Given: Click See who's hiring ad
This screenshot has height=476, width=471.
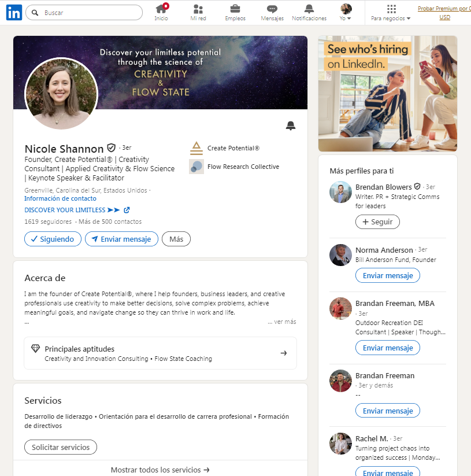Looking at the screenshot, I should click(388, 94).
